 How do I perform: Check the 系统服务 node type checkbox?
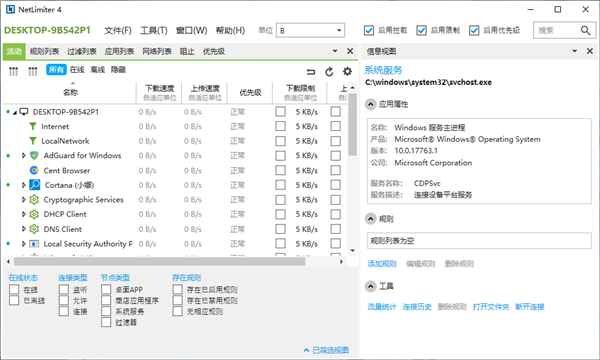tap(106, 311)
